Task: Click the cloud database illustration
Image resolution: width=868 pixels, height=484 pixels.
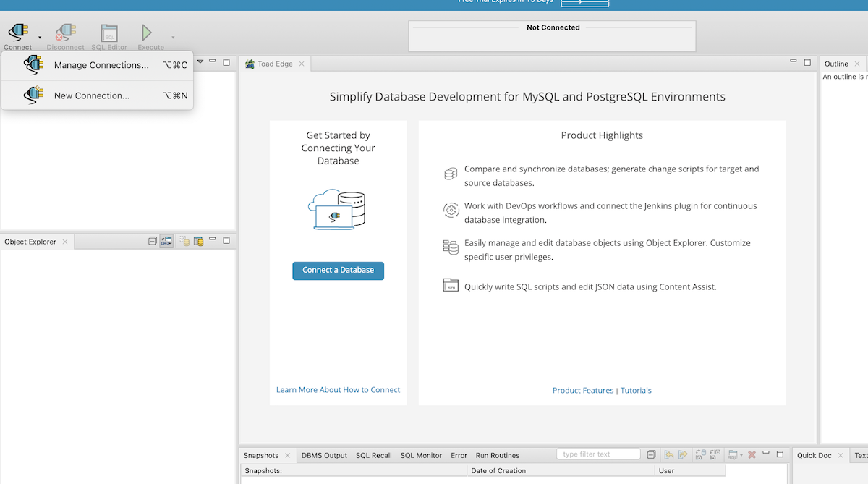Action: [x=338, y=209]
